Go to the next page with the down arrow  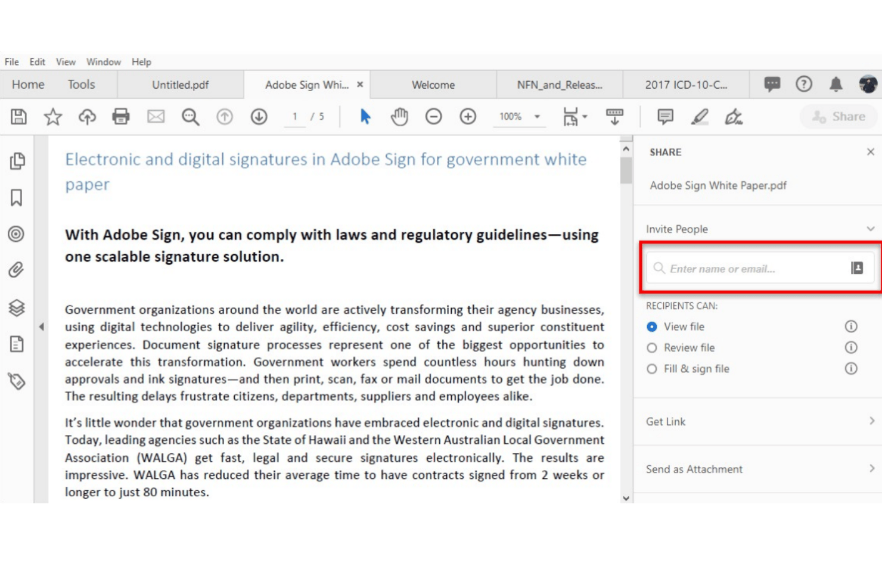tap(259, 117)
